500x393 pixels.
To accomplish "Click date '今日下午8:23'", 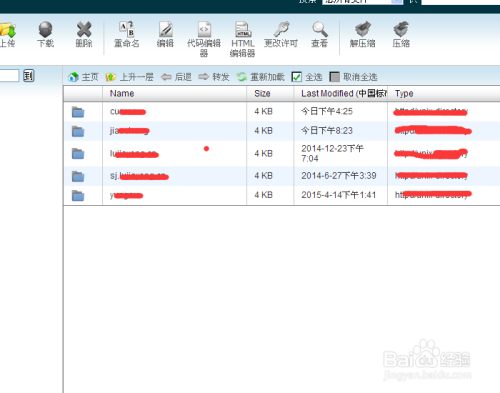I will [x=327, y=131].
